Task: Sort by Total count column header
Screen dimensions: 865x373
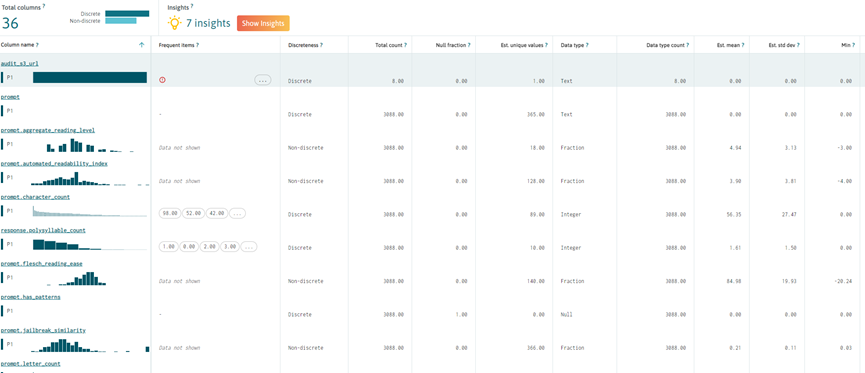Action: point(393,45)
